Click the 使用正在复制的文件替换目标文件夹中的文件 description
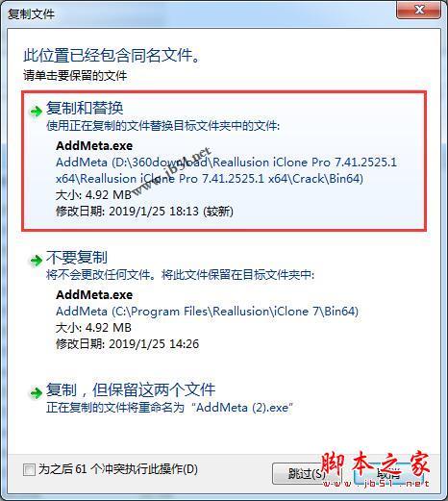448x501 pixels. click(x=162, y=126)
